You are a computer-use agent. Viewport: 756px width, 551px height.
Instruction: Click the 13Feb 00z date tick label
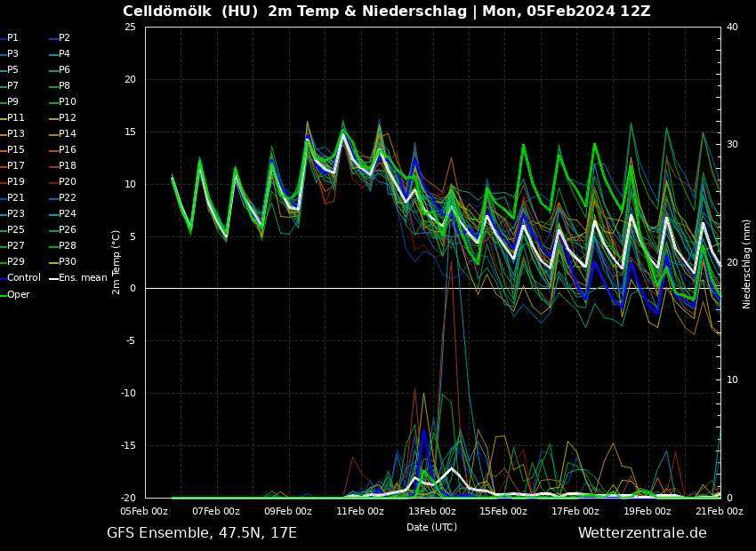click(431, 511)
